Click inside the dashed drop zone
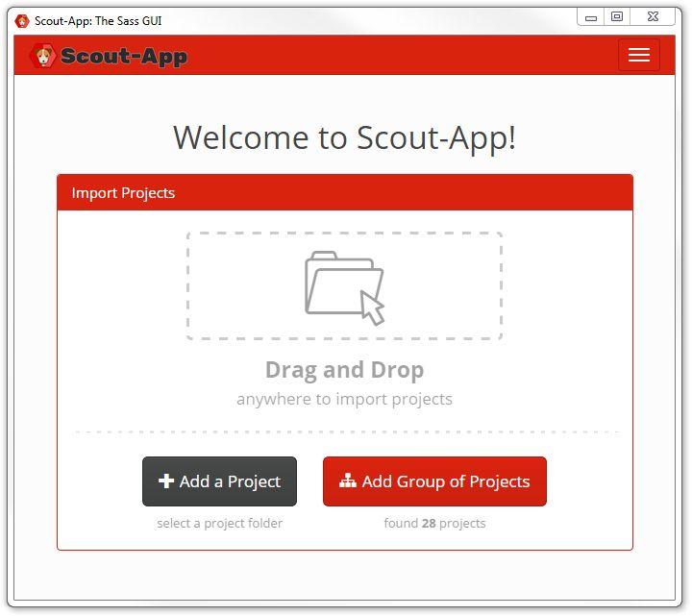Image resolution: width=692 pixels, height=616 pixels. (x=344, y=286)
